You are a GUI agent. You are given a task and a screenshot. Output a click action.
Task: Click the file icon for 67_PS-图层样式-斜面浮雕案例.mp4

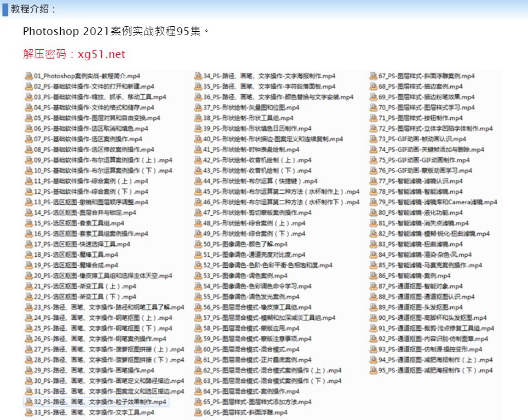(x=374, y=76)
